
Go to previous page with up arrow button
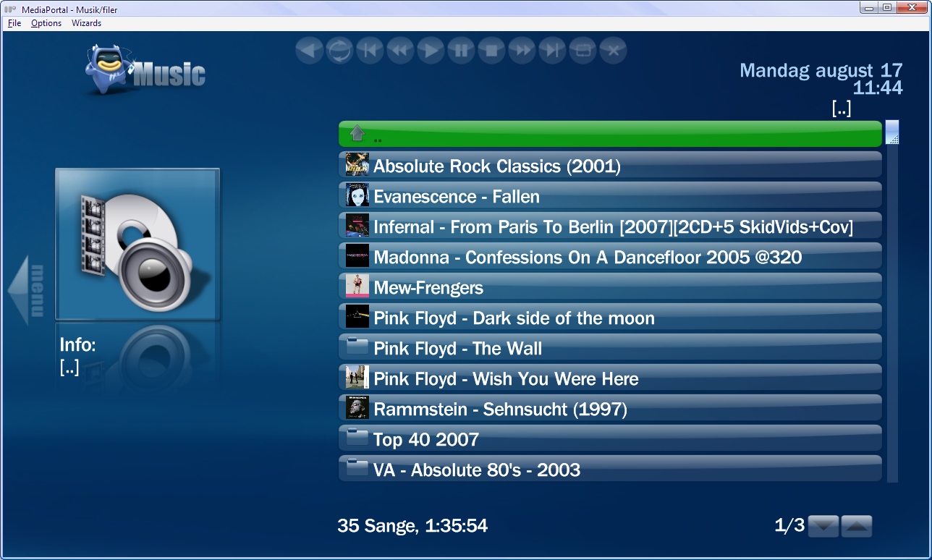857,526
